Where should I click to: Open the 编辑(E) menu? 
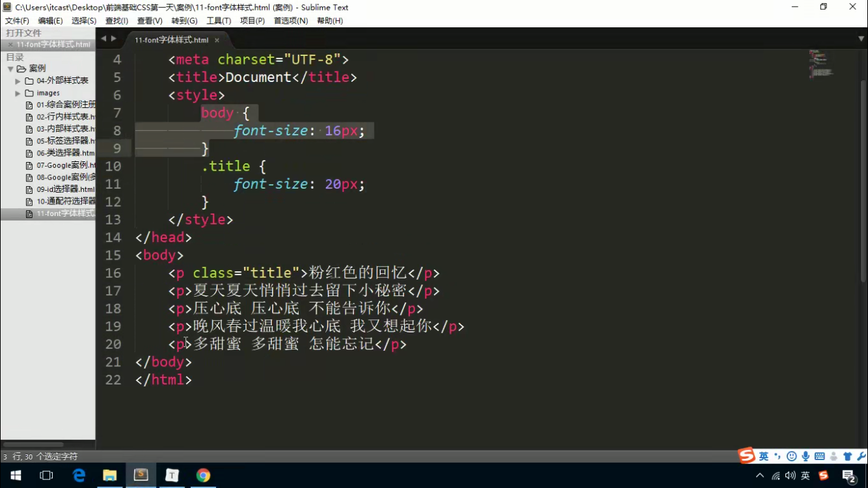coord(50,21)
